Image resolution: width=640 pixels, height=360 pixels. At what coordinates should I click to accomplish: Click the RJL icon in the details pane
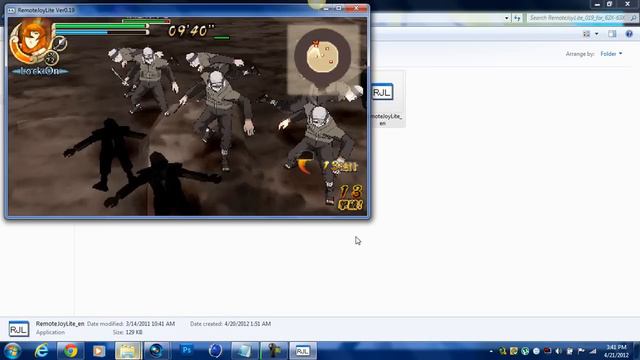coord(19,329)
